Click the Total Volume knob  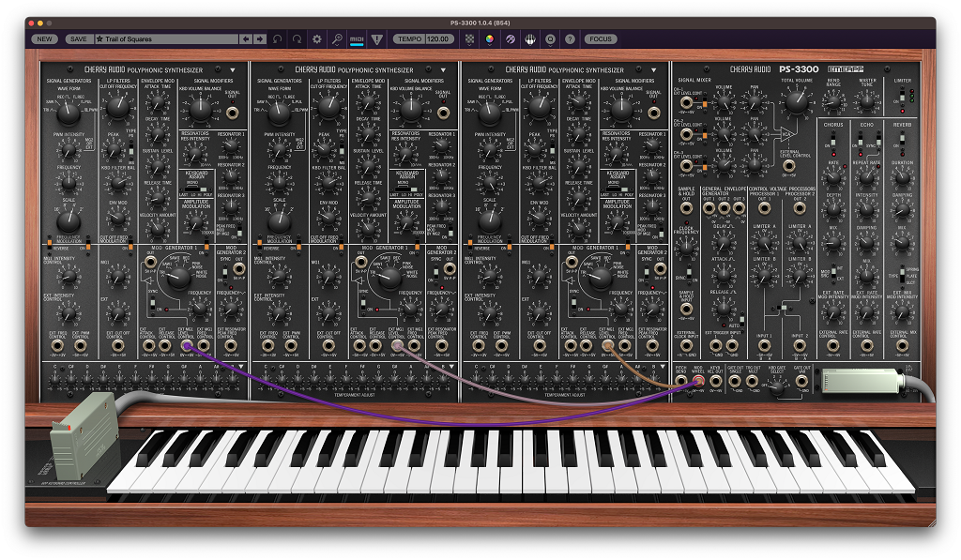(796, 101)
